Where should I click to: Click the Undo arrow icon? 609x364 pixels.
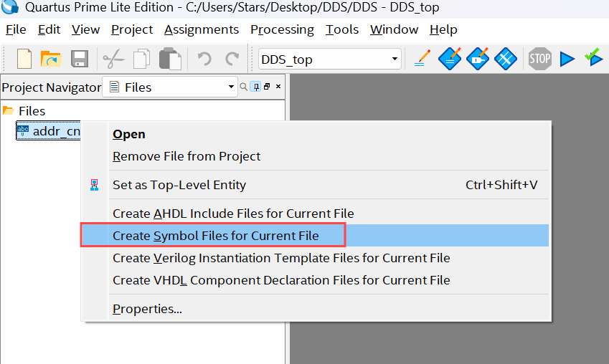(x=204, y=59)
